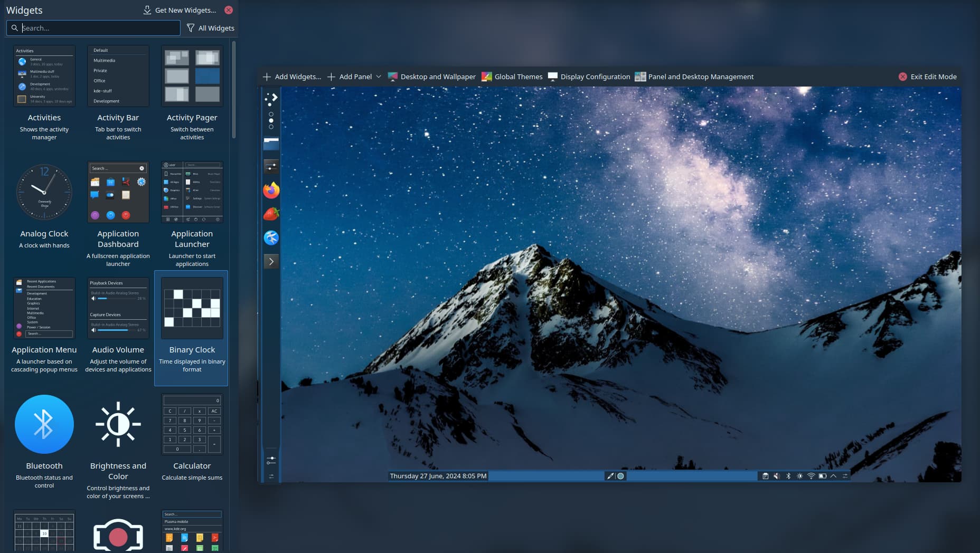
Task: Open Display Configuration
Action: pyautogui.click(x=589, y=77)
